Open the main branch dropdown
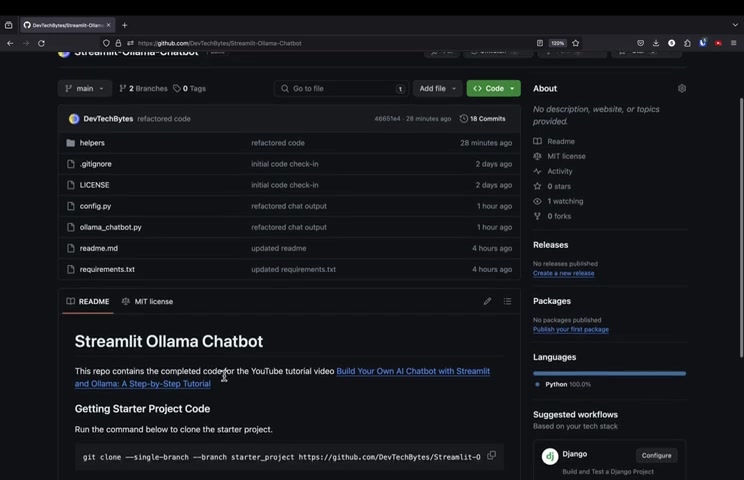The image size is (744, 480). click(x=84, y=88)
